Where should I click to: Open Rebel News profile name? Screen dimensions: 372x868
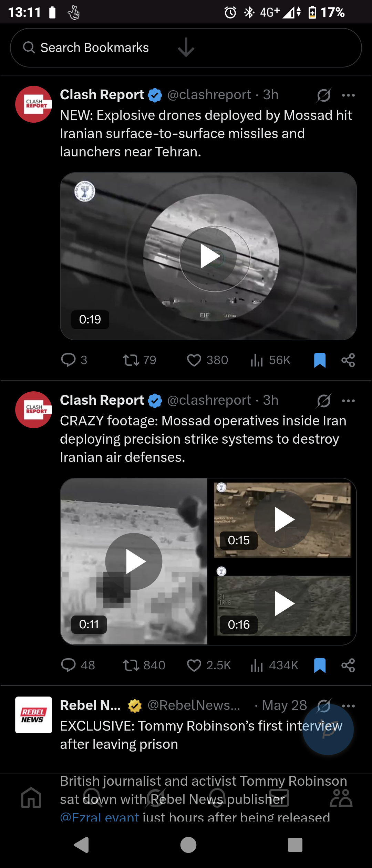tap(90, 705)
